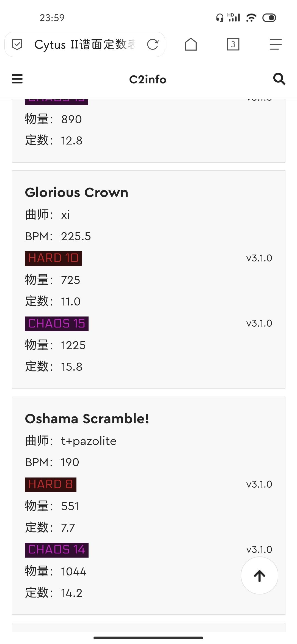Tap the HARD 10 difficulty badge

click(x=53, y=258)
